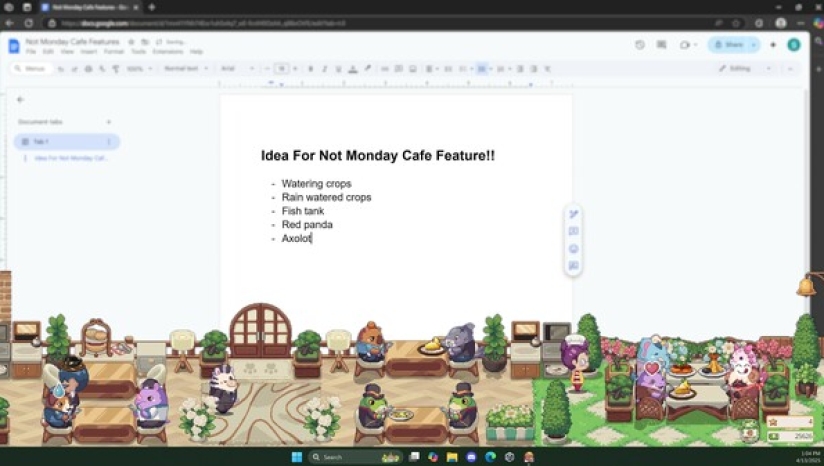Collapse the document tabs sidebar with back arrow
824x466 pixels.
click(20, 100)
